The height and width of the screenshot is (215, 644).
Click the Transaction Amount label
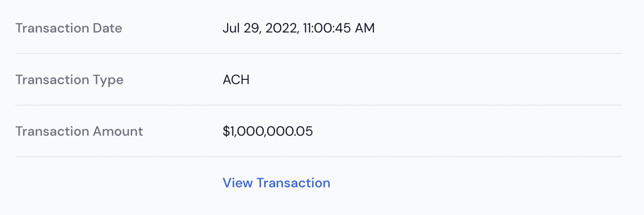79,131
